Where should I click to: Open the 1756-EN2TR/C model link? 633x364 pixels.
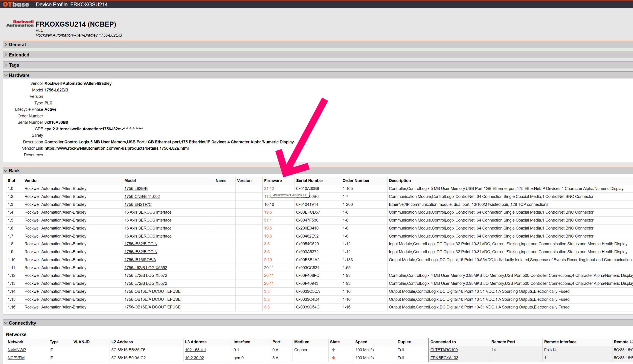click(138, 204)
